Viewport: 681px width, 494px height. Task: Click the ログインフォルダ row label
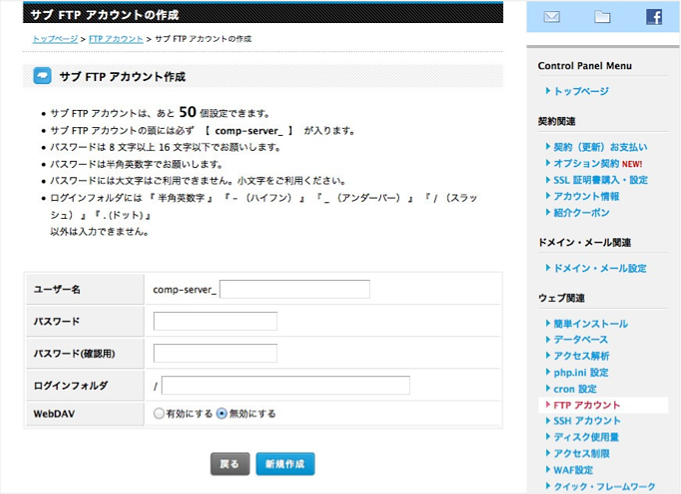pos(70,386)
